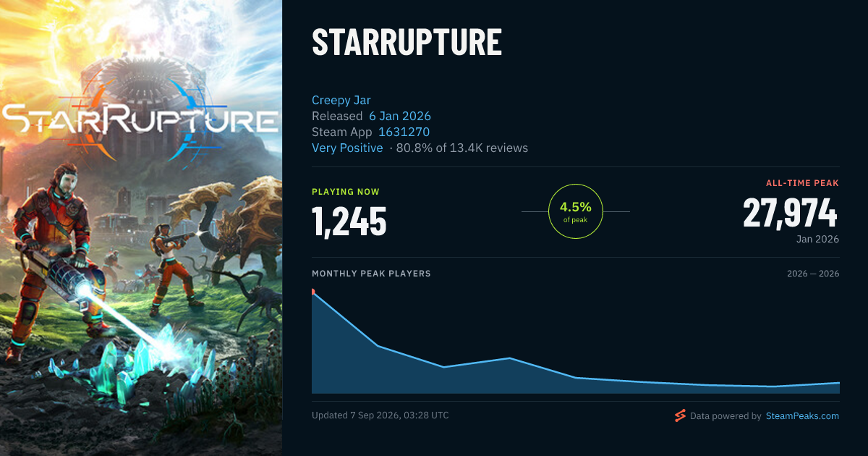Click the second bump in chart line
Image resolution: width=868 pixels, height=456 pixels.
(x=510, y=358)
